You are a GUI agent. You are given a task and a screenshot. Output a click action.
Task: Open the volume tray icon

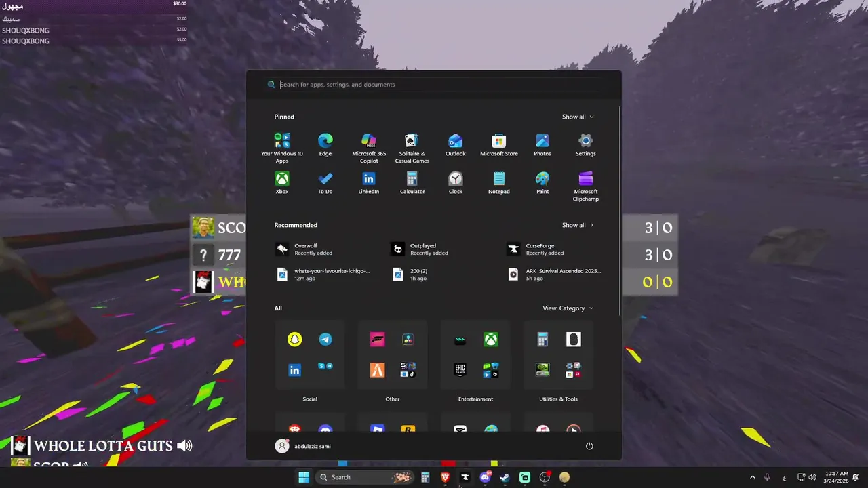point(812,477)
